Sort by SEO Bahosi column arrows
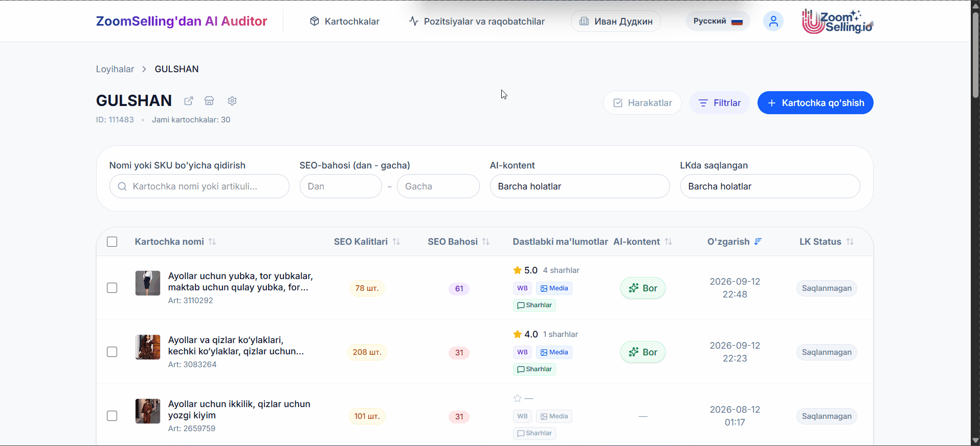 486,242
